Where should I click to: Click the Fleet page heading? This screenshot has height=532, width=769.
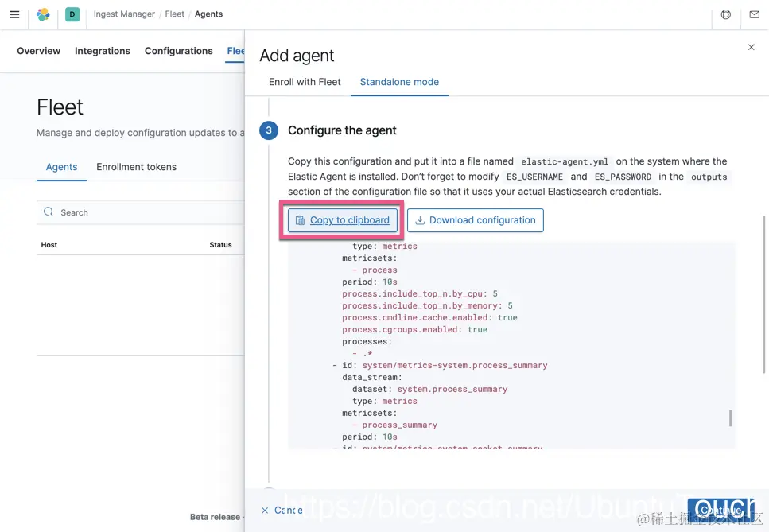(x=60, y=107)
